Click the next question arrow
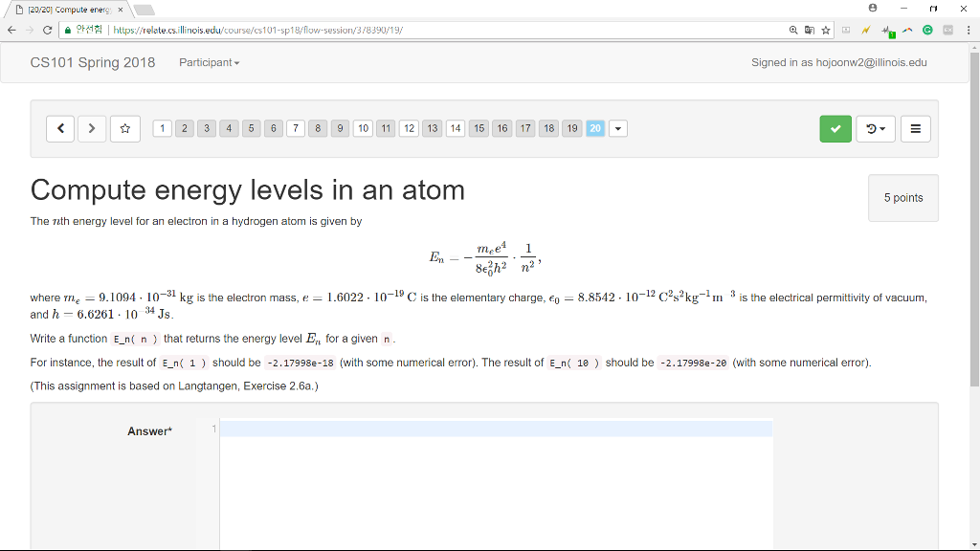 coord(92,128)
